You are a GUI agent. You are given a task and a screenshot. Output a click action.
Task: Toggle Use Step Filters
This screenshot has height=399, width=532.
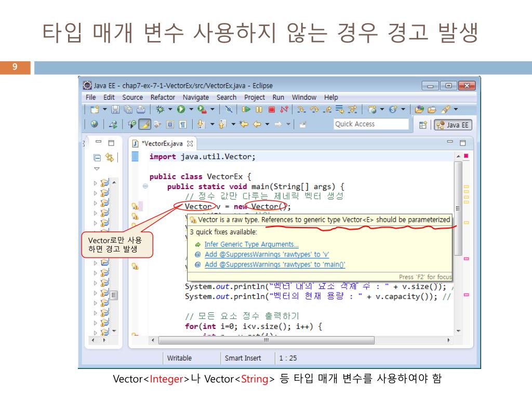352,109
